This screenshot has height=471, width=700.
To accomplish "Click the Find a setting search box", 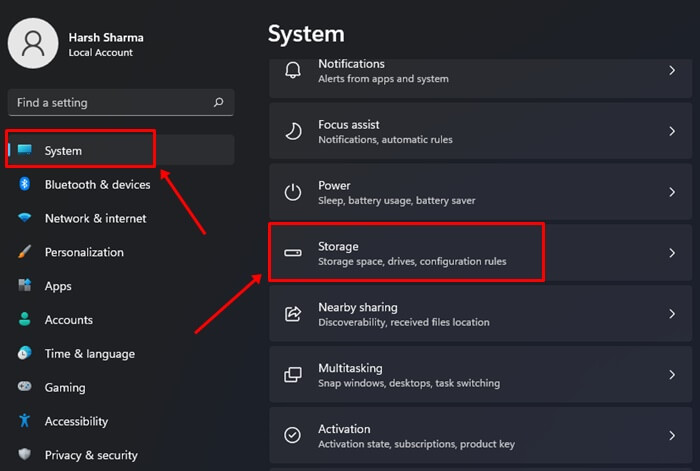I will coord(110,102).
